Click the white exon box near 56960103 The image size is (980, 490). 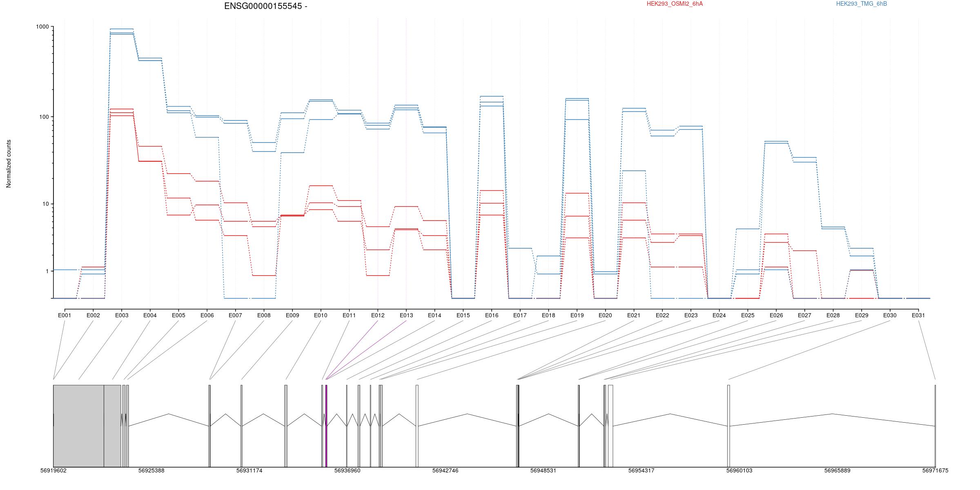(x=728, y=426)
